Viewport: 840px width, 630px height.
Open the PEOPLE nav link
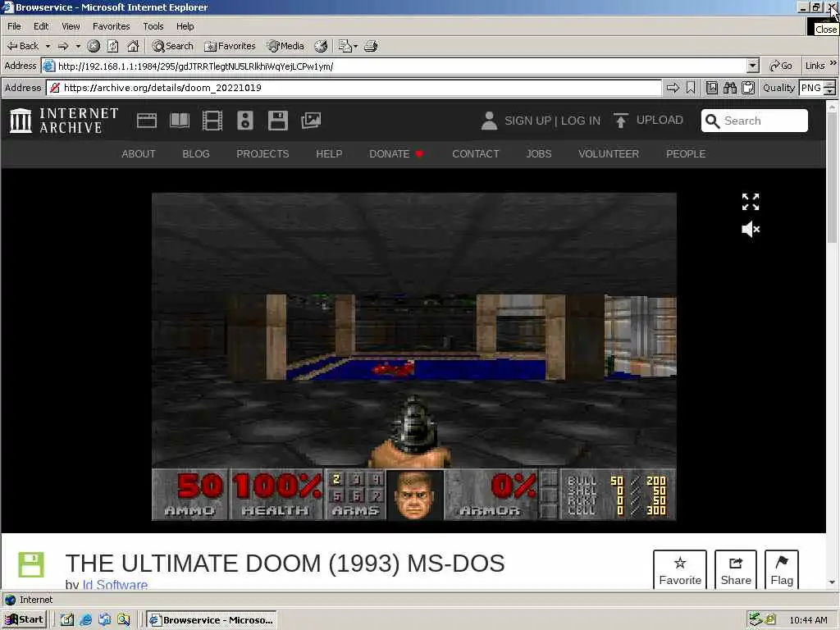(686, 153)
